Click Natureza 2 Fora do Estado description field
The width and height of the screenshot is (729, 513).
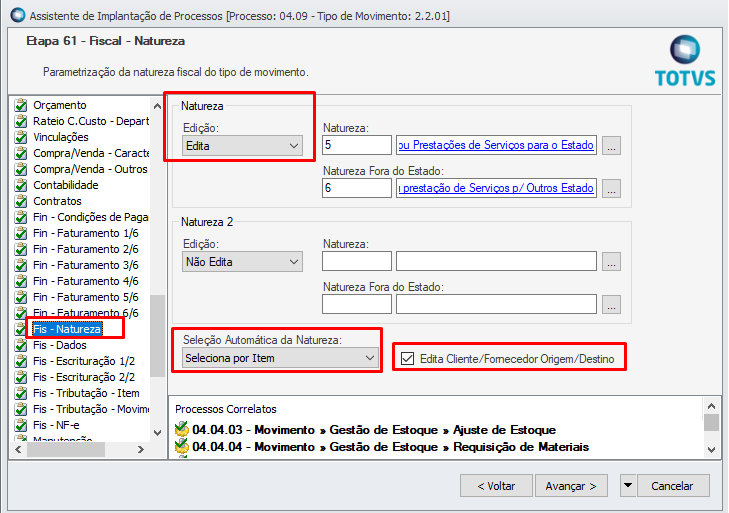pos(496,304)
